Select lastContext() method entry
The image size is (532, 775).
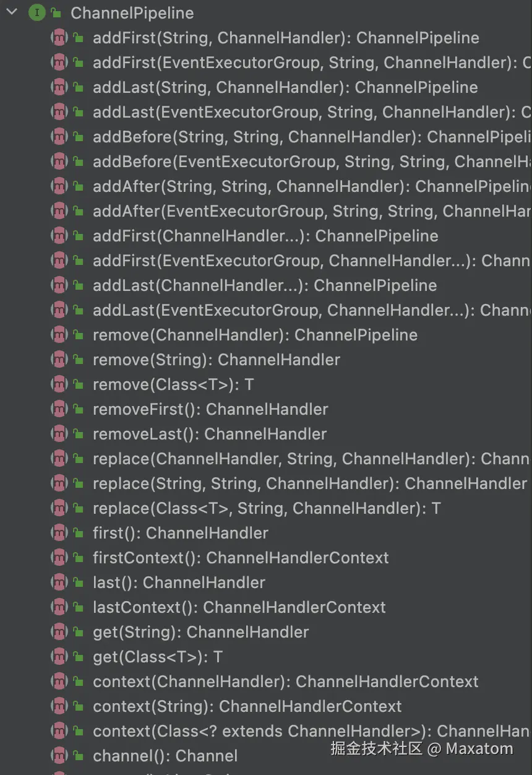[239, 607]
